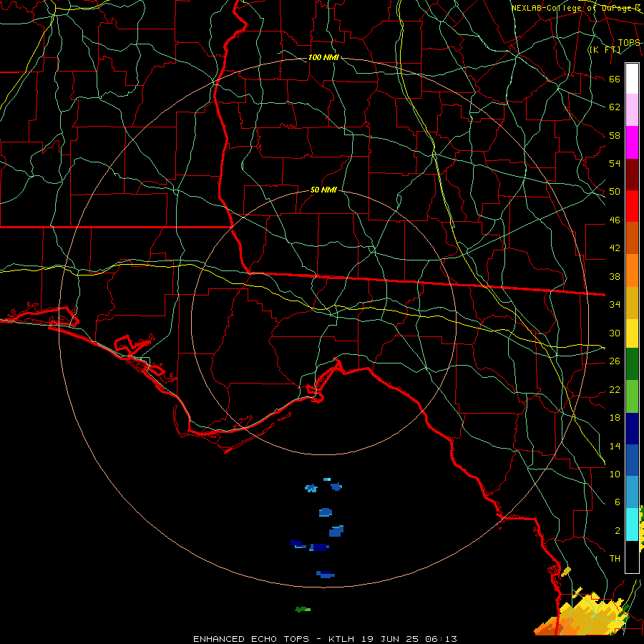Click the "14" legend value
This screenshot has height=644, width=644.
[615, 446]
